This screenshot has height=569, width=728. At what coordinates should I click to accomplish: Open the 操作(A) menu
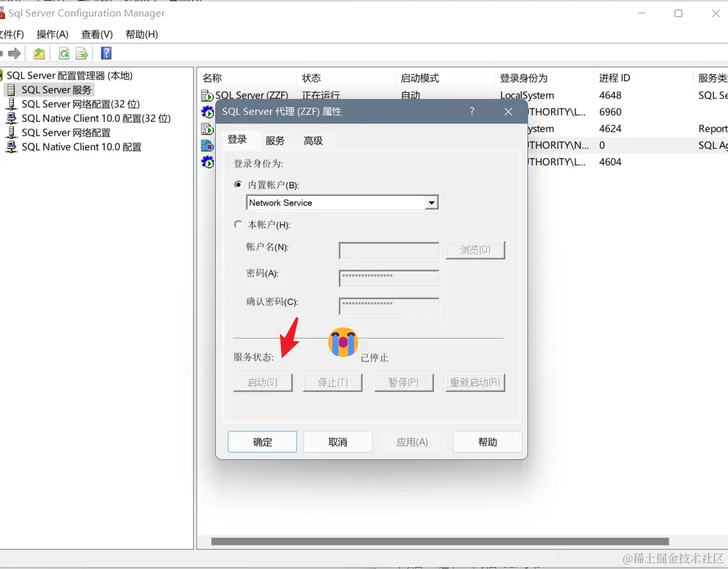point(53,34)
